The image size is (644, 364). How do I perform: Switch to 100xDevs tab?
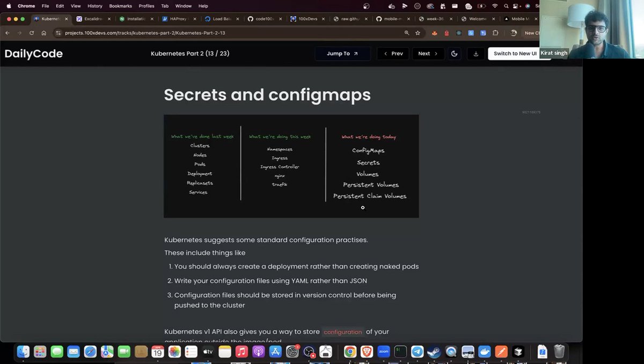point(306,19)
